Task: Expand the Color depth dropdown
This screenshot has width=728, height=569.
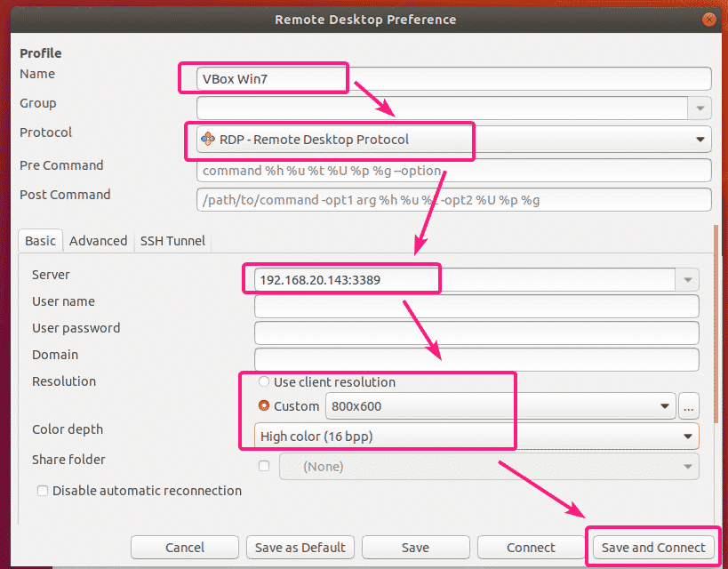Action: [687, 437]
